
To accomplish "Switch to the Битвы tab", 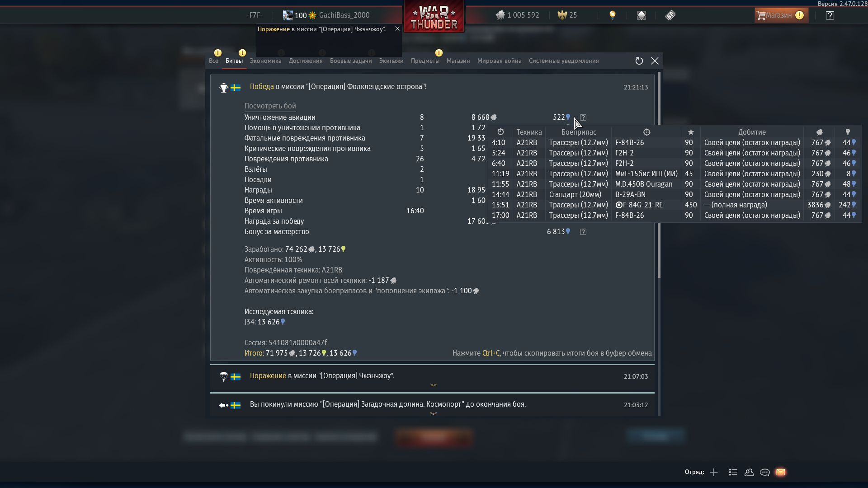I will (x=234, y=61).
